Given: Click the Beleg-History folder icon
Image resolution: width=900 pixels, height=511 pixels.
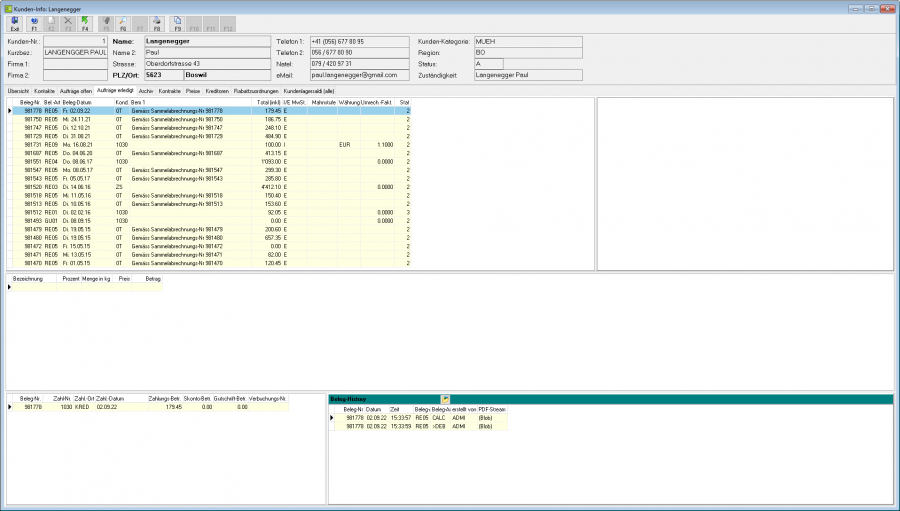Looking at the screenshot, I should pyautogui.click(x=445, y=399).
